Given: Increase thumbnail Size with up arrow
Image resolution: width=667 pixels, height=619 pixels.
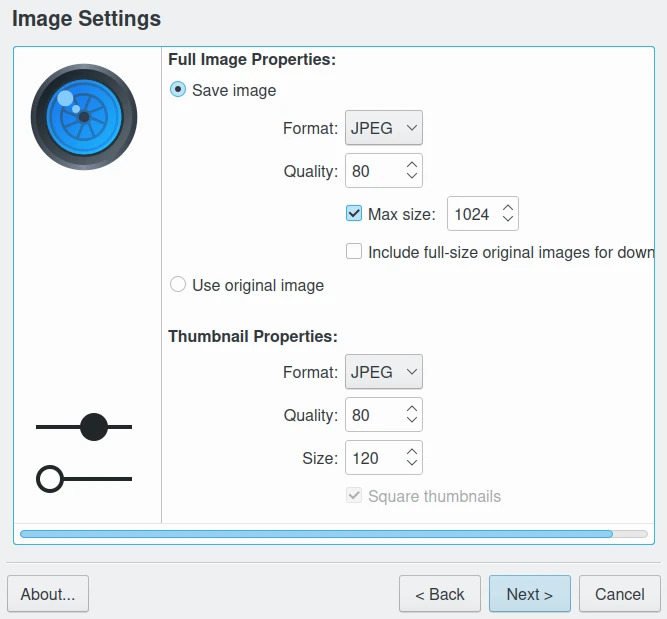Looking at the screenshot, I should pos(412,452).
